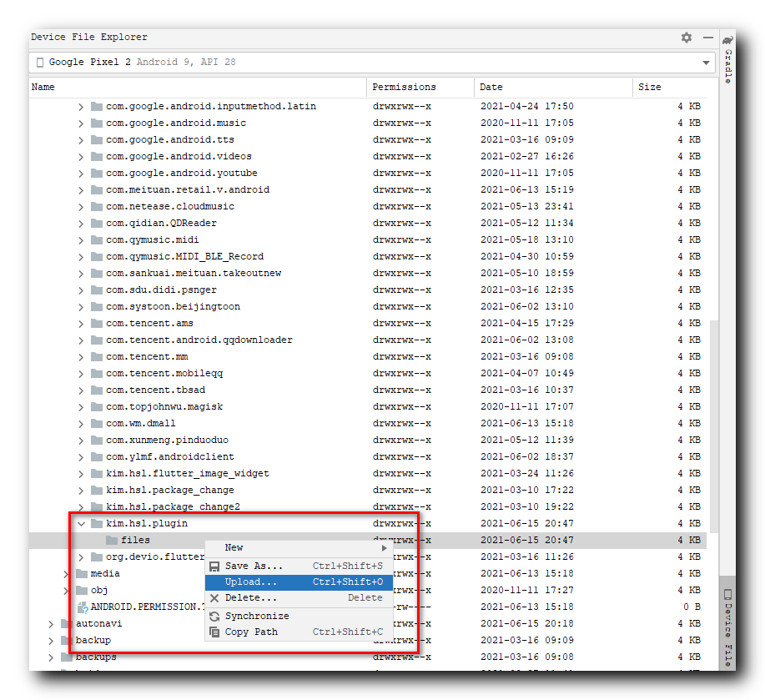Select the com.meituan.retail.v.android row
The image size is (765, 700).
(367, 189)
